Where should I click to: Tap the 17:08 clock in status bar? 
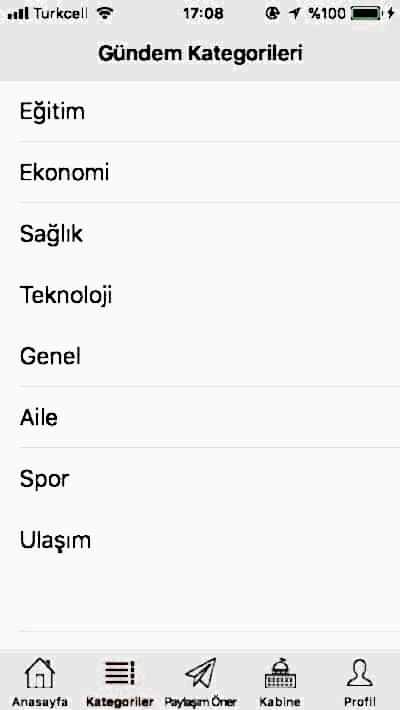tap(203, 14)
